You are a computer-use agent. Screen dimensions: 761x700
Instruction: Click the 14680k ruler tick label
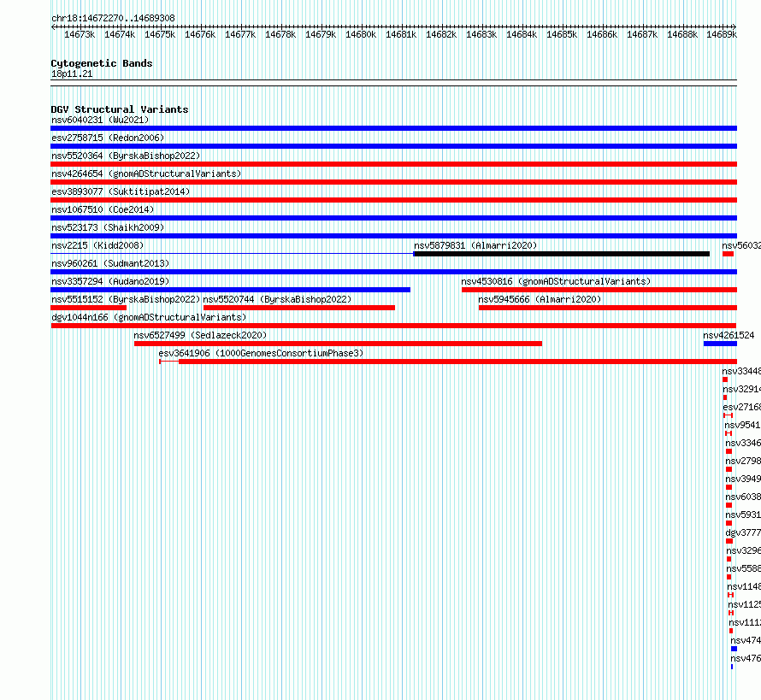point(361,34)
